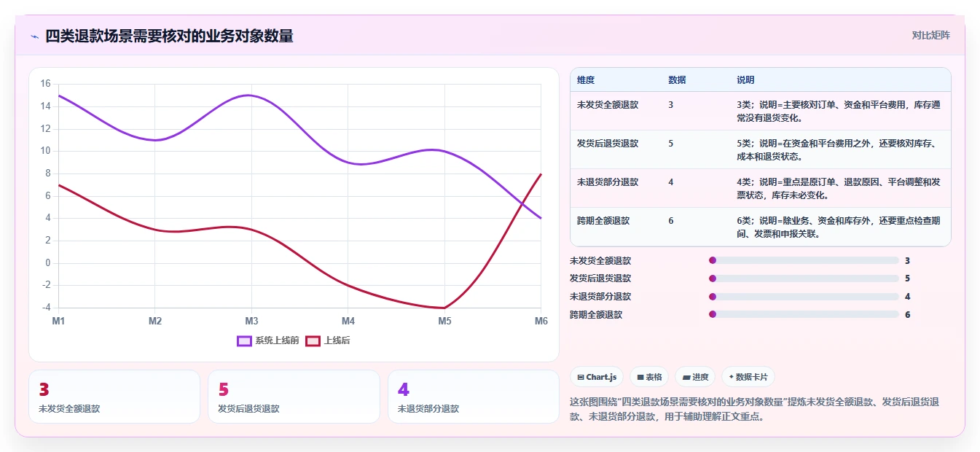Select the 进度 tag chip
This screenshot has width=980, height=452.
[695, 377]
